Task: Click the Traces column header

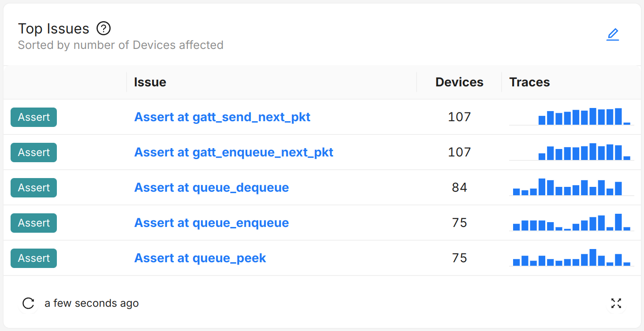Action: (x=529, y=82)
